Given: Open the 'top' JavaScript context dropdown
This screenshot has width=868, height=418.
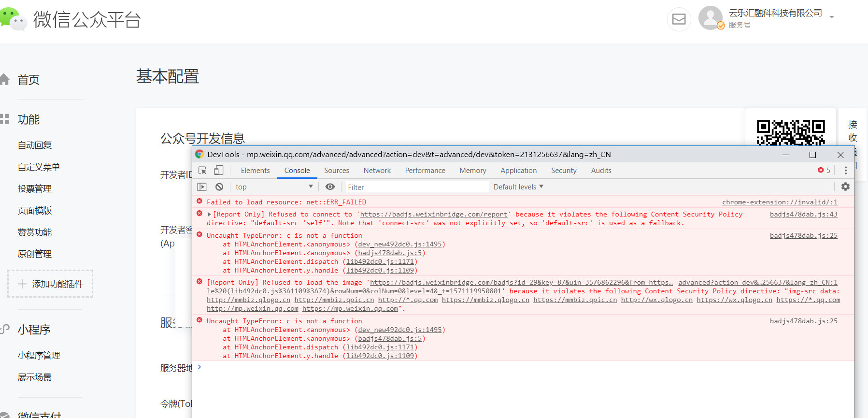Looking at the screenshot, I should tap(274, 187).
